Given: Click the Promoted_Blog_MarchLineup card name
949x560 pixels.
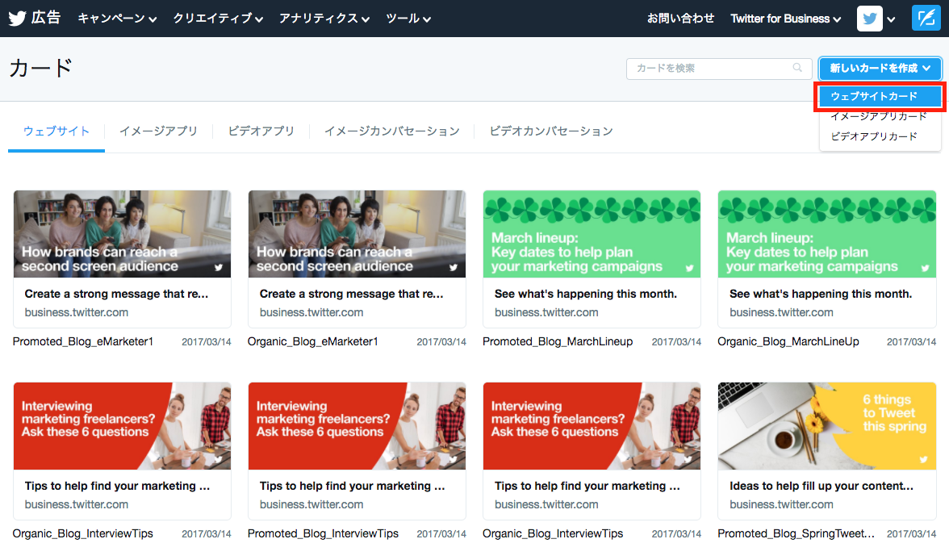Looking at the screenshot, I should point(558,341).
